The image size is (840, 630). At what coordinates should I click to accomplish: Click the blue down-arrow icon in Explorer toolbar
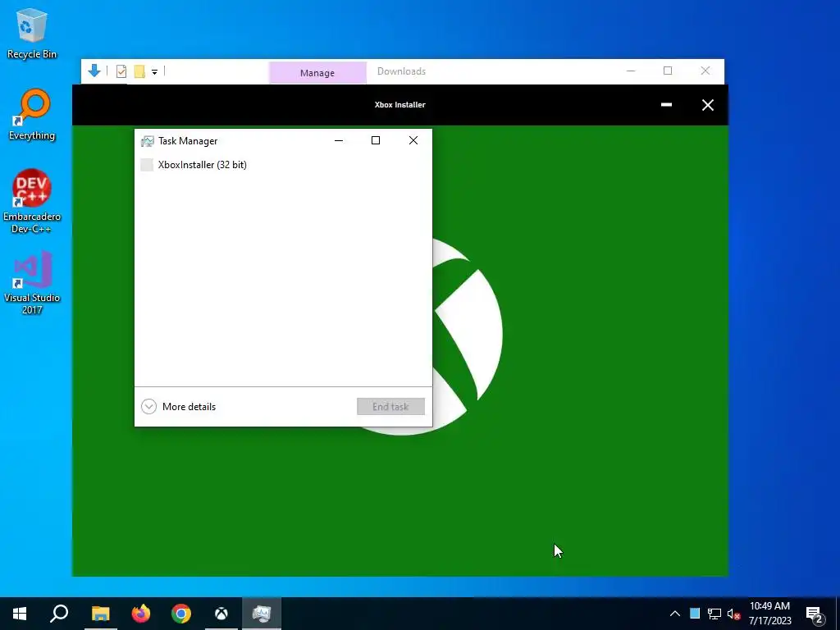(x=94, y=71)
